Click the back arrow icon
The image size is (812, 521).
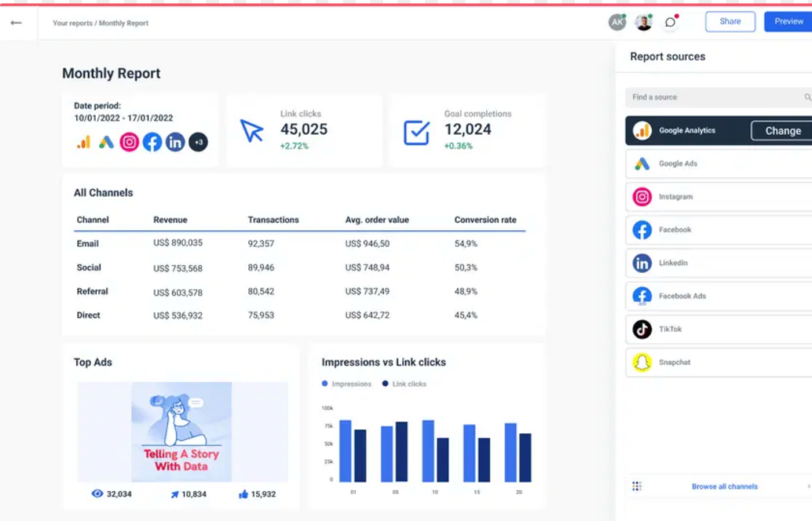point(16,23)
